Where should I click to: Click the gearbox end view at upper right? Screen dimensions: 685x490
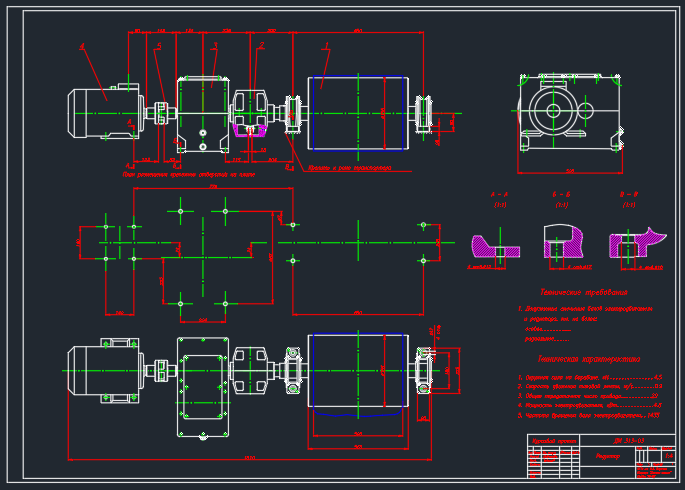(570, 113)
